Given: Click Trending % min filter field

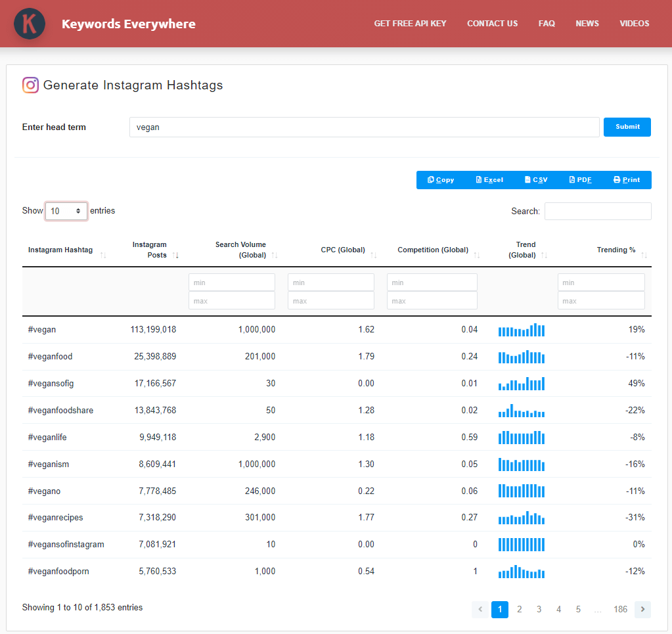Looking at the screenshot, I should click(601, 283).
